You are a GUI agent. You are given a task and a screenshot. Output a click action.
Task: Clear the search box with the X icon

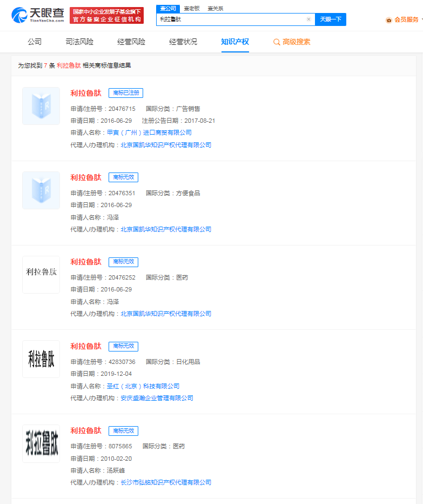click(308, 19)
